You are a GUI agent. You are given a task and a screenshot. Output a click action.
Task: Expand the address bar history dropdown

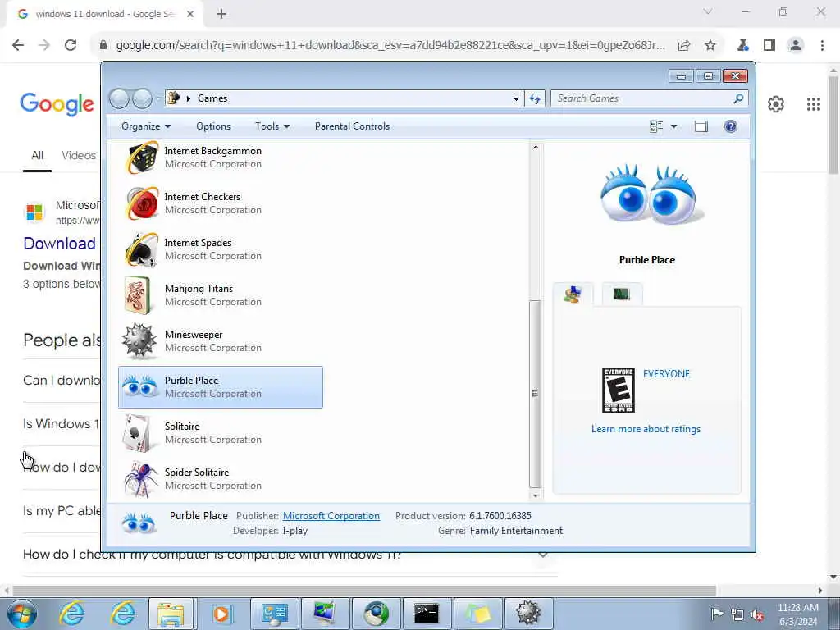point(516,98)
